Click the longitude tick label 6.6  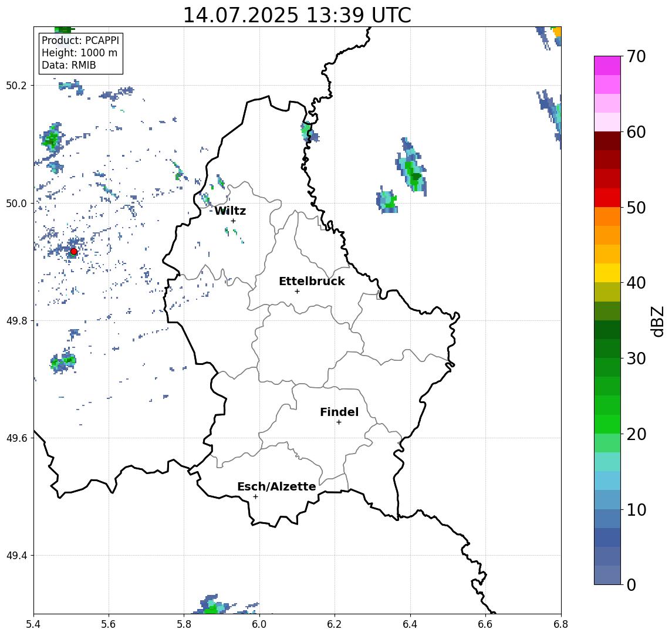pos(485,624)
